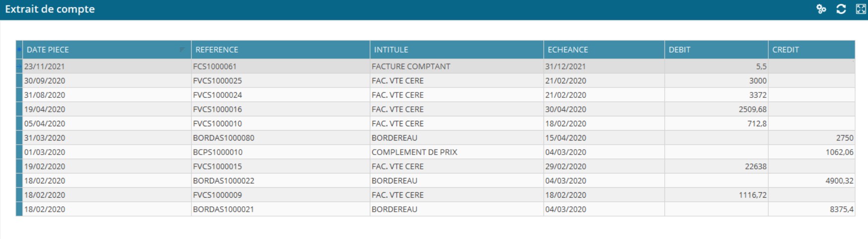Click the refresh arrows icon
Image resolution: width=868 pixels, height=239 pixels.
[841, 9]
